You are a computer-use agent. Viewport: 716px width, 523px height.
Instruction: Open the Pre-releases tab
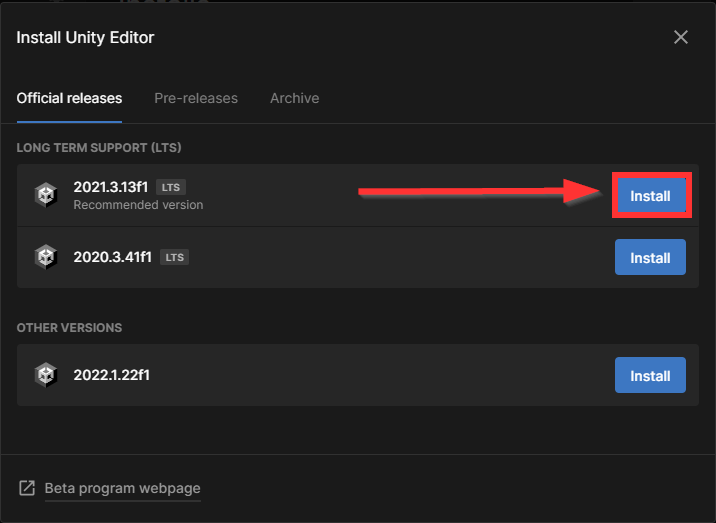[x=196, y=98]
